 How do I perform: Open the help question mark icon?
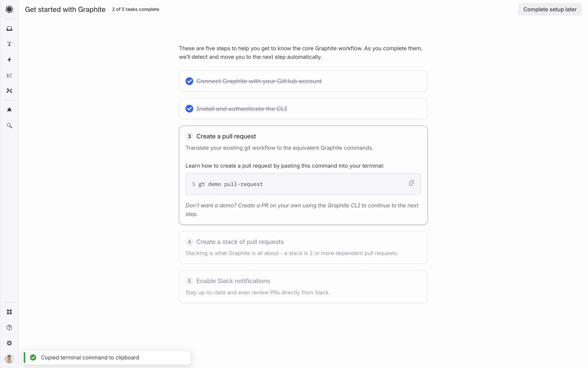coord(9,328)
